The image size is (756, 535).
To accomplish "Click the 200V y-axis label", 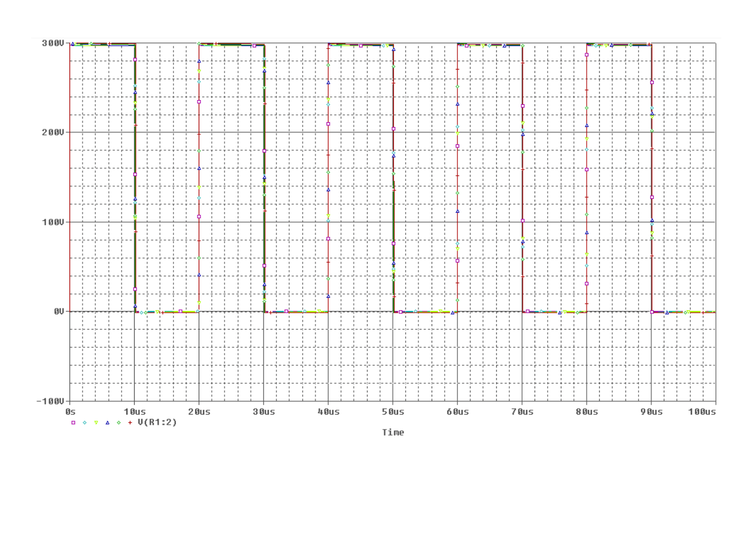I will (52, 132).
